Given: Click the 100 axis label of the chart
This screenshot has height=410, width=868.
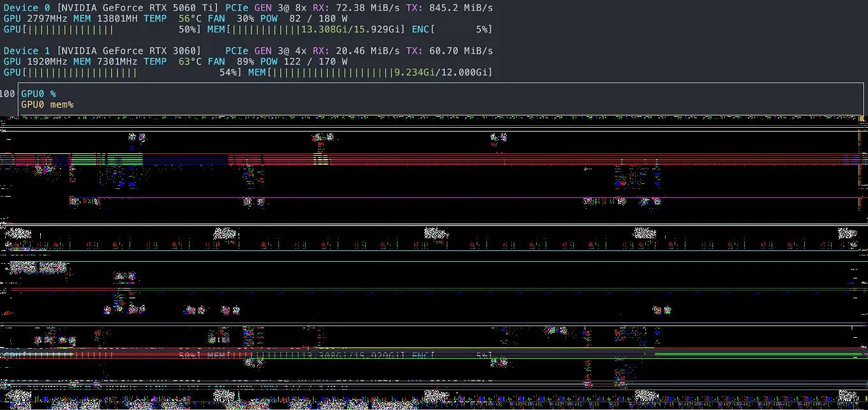Looking at the screenshot, I should coord(8,94).
